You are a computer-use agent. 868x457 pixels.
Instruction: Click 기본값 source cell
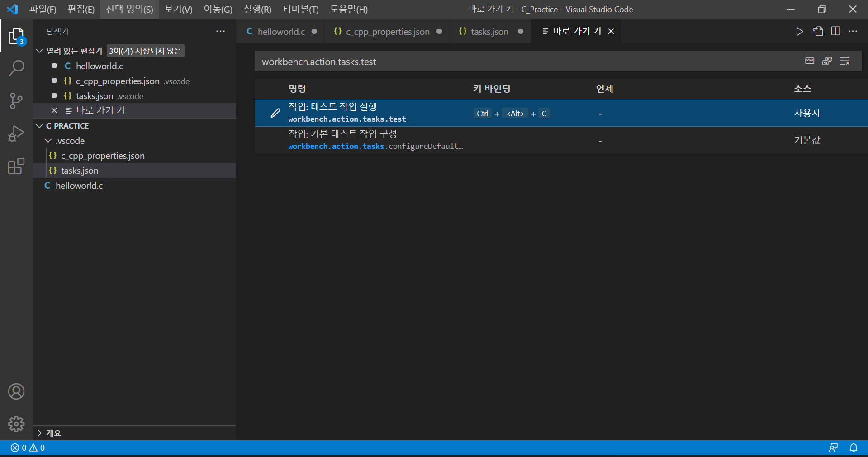[807, 140]
